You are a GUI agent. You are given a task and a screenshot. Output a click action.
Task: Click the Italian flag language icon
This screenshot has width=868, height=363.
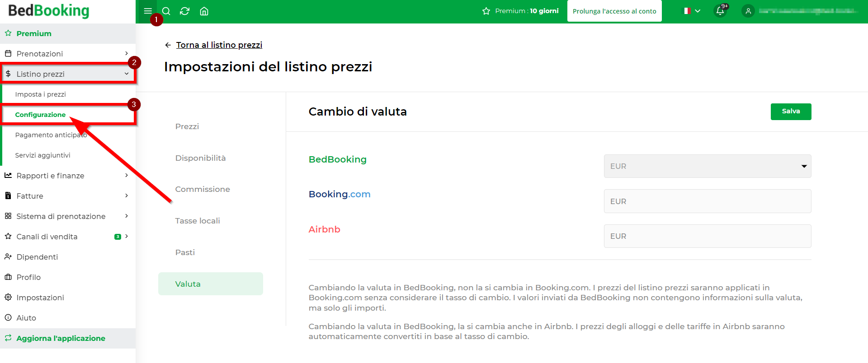[687, 11]
